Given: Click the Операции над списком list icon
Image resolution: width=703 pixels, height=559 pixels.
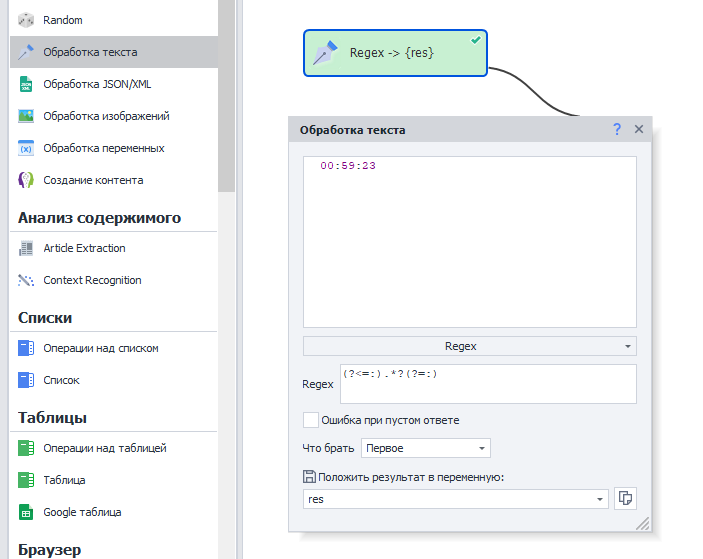Looking at the screenshot, I should 26,348.
